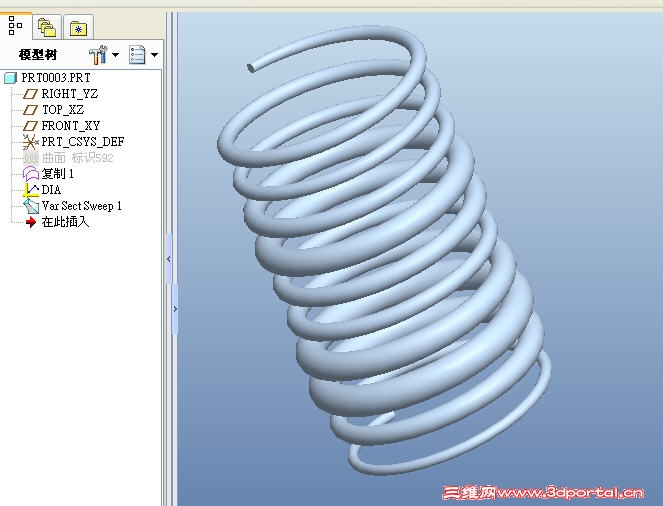Switch to the Model Tree navigator tab
The image size is (663, 506).
click(x=15, y=26)
